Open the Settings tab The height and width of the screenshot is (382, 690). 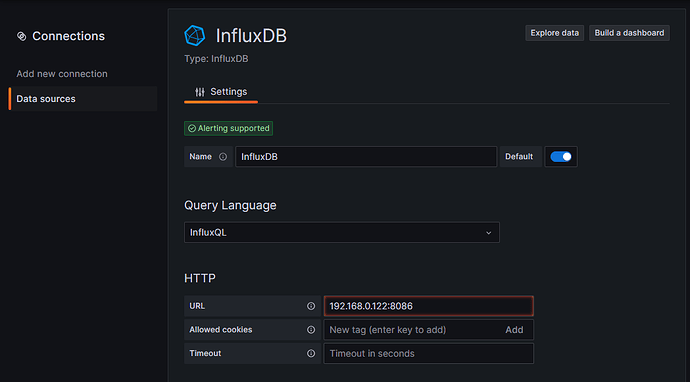(221, 92)
